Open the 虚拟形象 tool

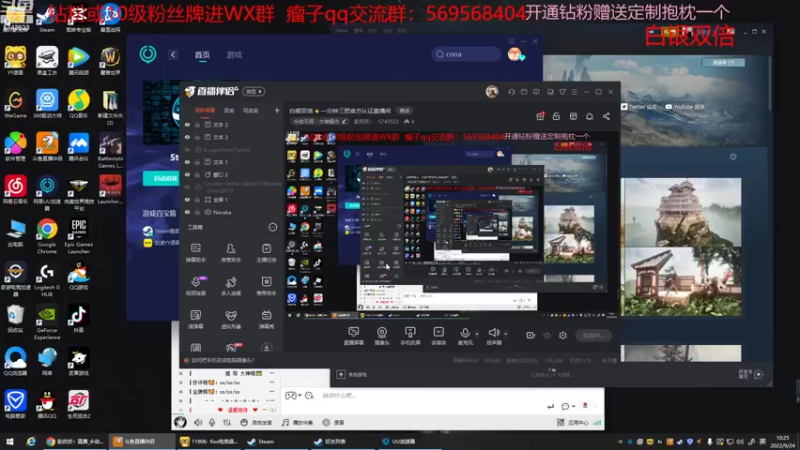coord(231,319)
